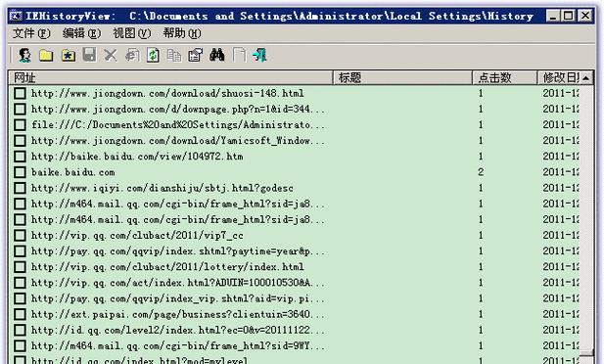Select the vip.qq.com lottery index.html row

coord(294,267)
